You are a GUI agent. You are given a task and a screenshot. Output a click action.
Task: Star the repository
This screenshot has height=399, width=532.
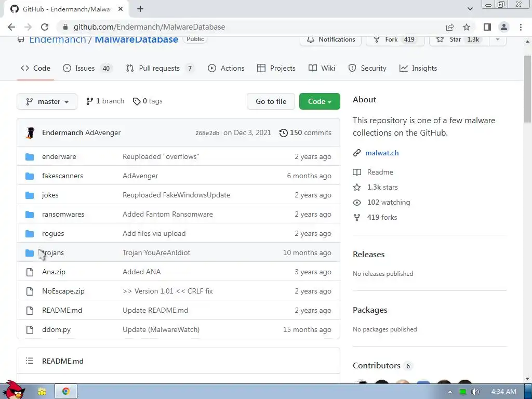(x=459, y=39)
